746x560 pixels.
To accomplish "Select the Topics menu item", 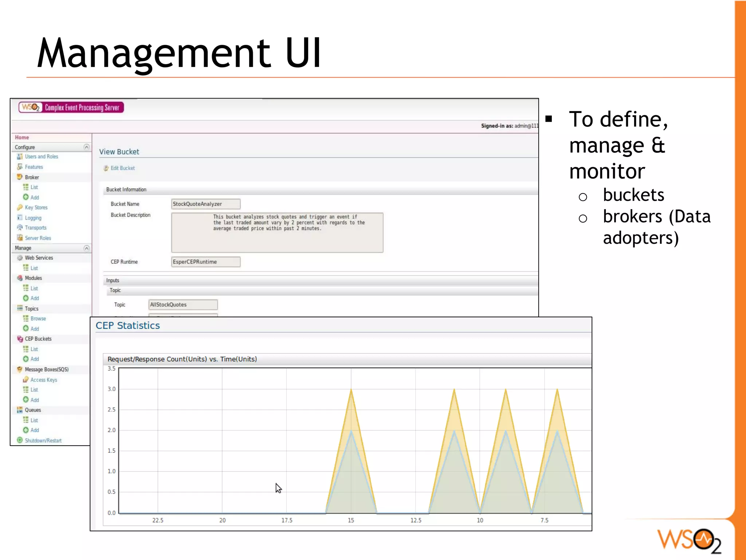I will click(32, 309).
